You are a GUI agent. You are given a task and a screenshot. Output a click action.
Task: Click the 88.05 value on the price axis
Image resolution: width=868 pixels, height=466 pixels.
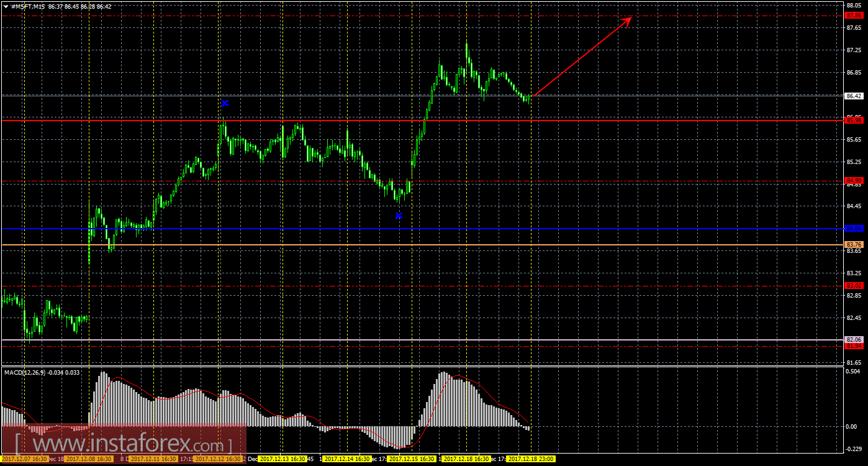click(853, 5)
